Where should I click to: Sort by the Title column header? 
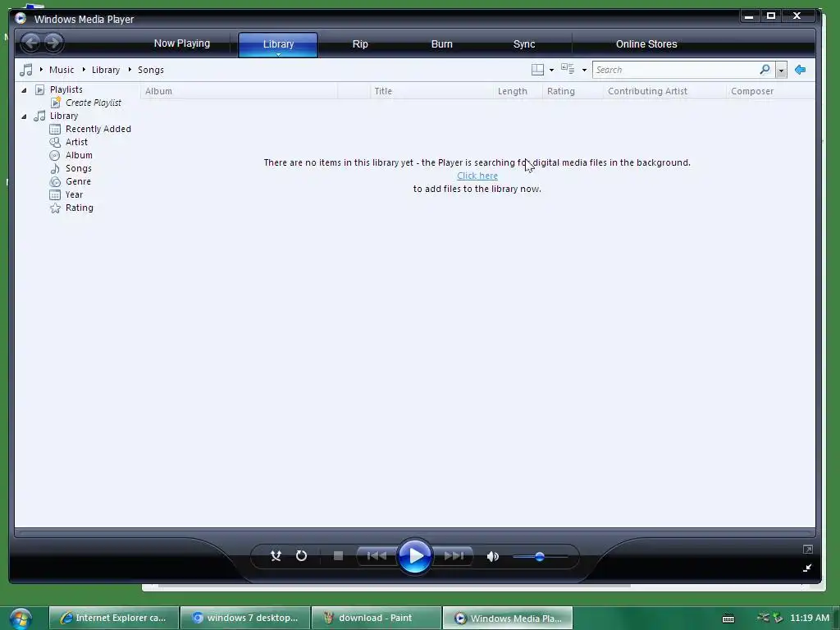[x=431, y=91]
